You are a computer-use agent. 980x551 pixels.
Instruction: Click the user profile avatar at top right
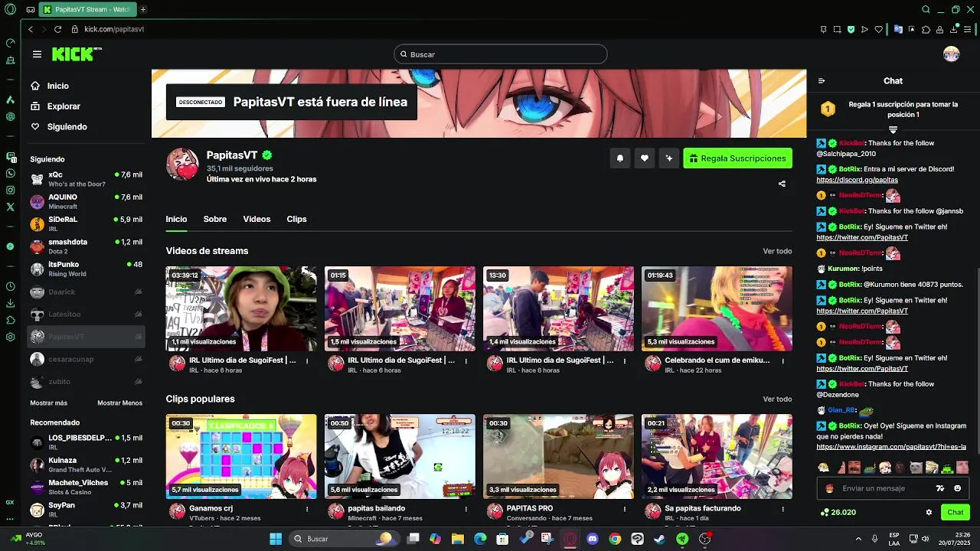(951, 54)
